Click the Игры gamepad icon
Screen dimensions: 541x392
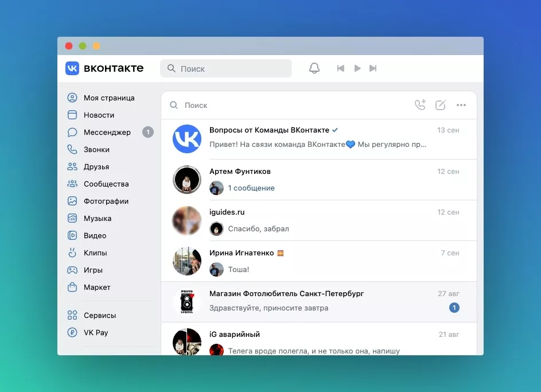(72, 270)
